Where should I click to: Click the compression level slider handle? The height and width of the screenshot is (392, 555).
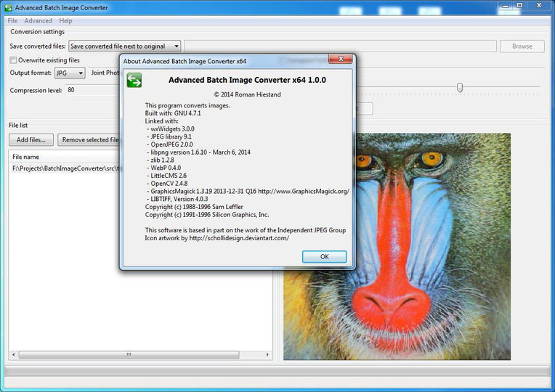click(x=459, y=87)
